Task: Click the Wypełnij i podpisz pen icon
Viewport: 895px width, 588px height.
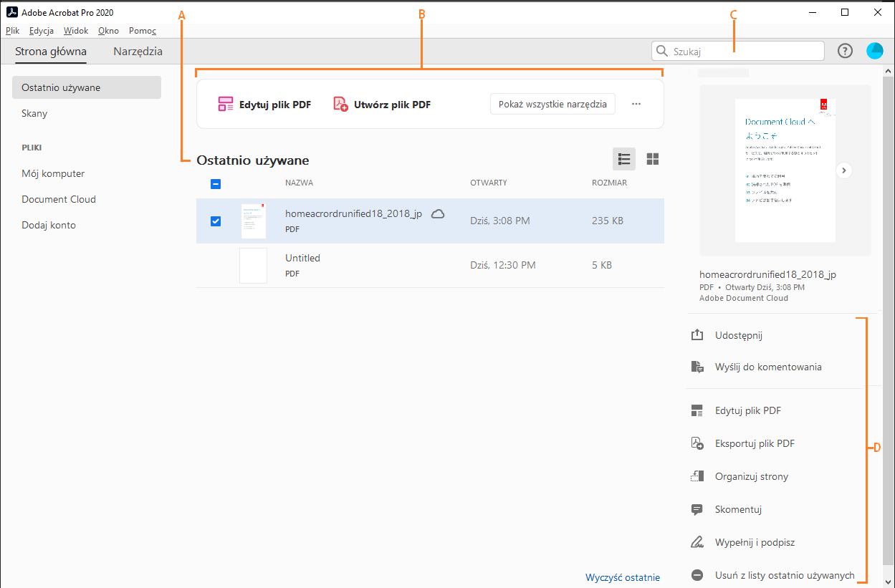Action: [697, 542]
